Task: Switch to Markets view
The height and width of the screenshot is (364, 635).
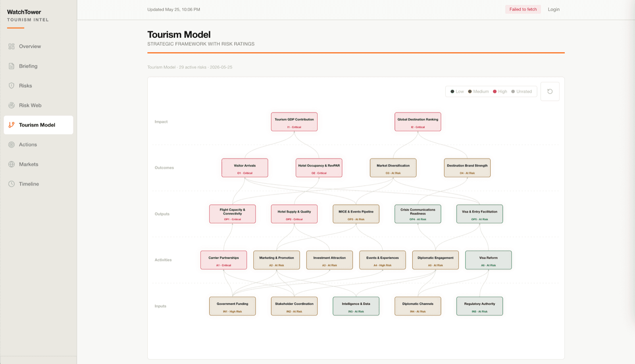Action: (x=38, y=164)
